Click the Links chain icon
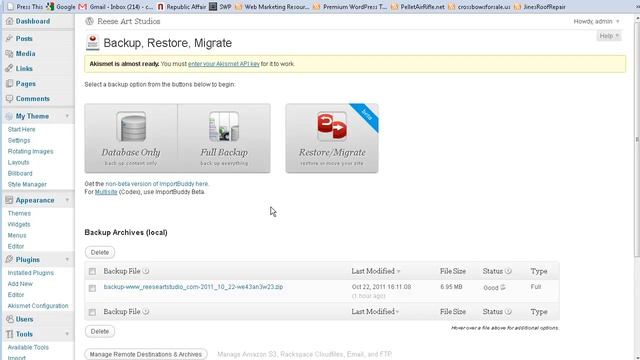Image resolution: width=640 pixels, height=360 pixels. pos(9,68)
